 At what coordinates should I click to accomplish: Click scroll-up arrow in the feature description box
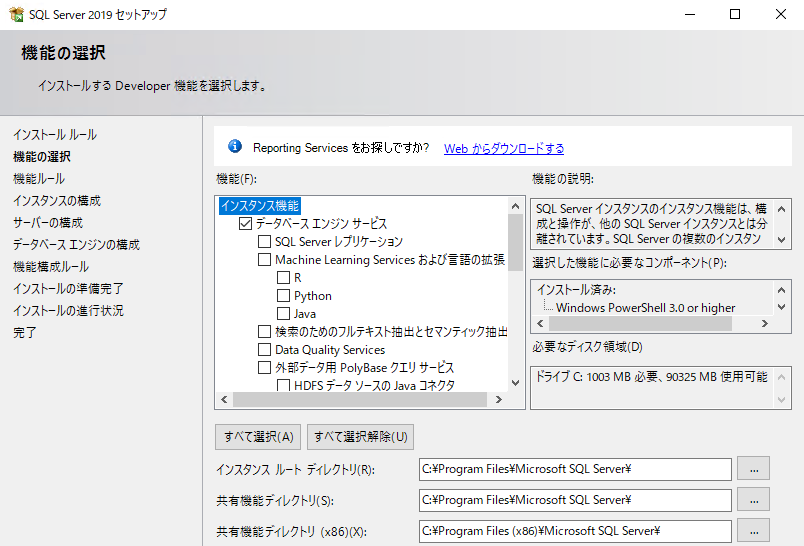[x=782, y=208]
